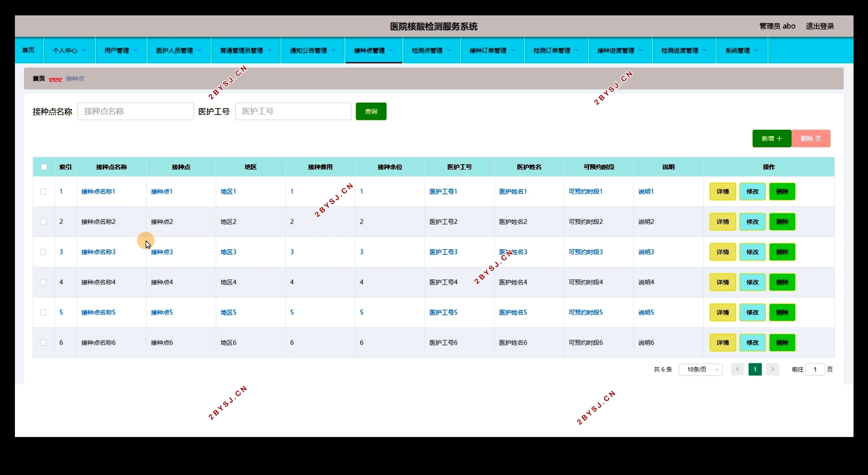Go to 首页 in the breadcrumb

[39, 79]
